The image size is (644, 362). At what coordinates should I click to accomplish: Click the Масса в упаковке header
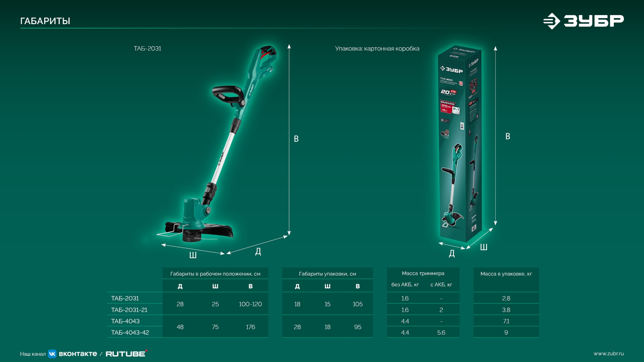coord(506,274)
